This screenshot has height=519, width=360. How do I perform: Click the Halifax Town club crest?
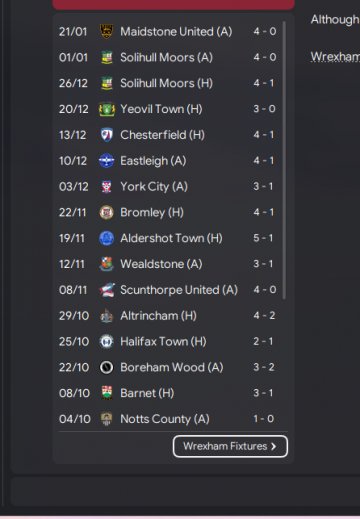(107, 341)
